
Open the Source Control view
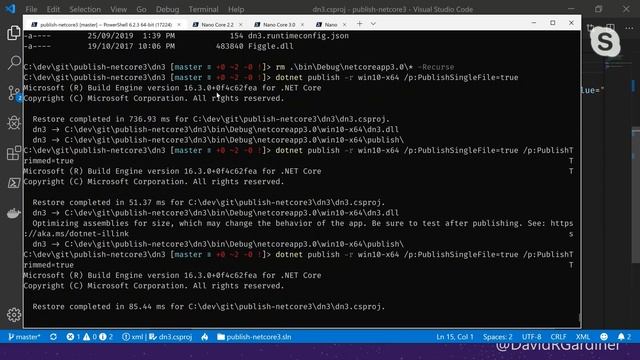click(x=14, y=93)
